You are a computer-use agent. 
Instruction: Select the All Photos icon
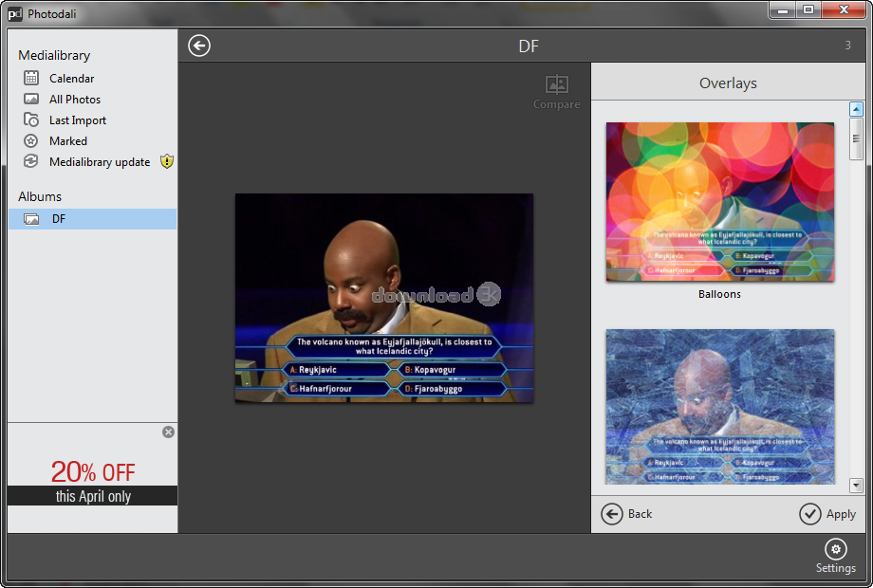[x=31, y=99]
